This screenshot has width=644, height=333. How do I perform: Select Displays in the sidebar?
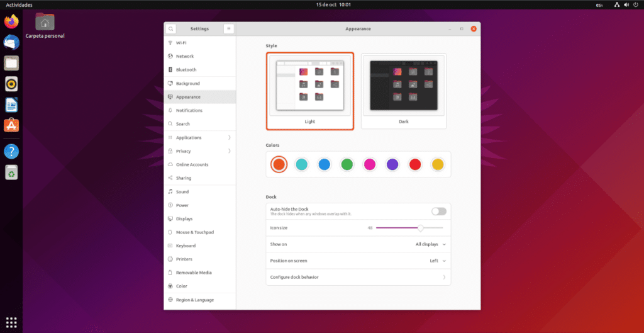(x=200, y=218)
